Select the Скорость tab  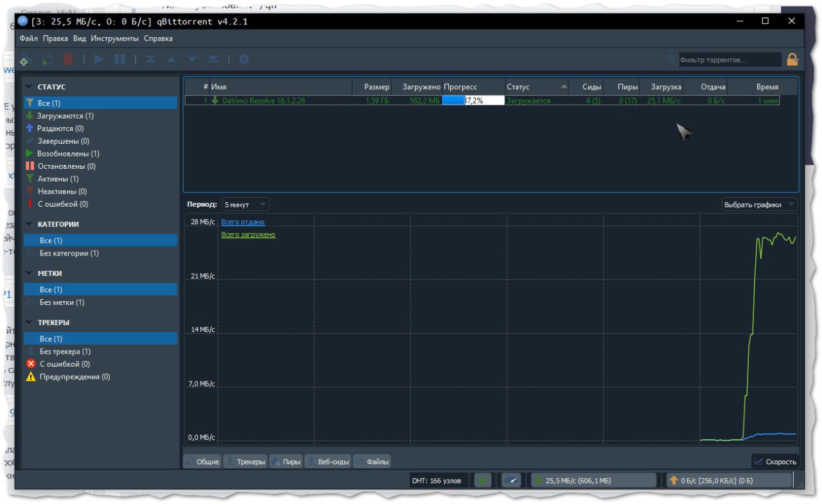pos(775,462)
